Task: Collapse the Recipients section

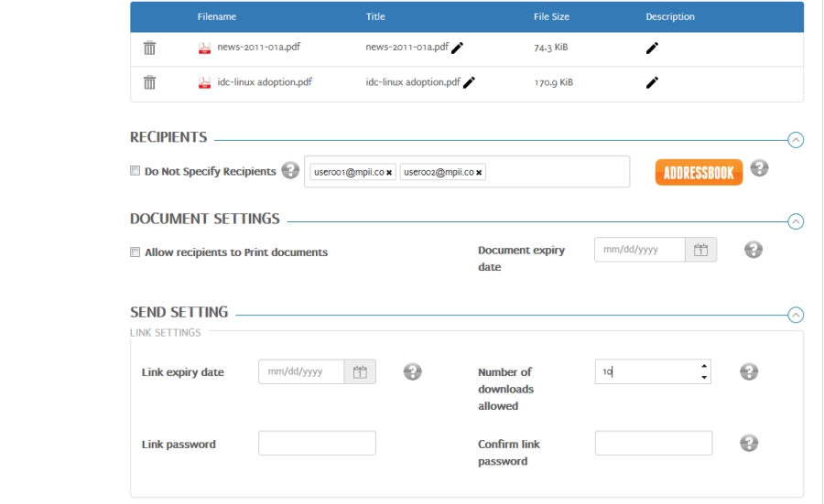Action: coord(796,139)
